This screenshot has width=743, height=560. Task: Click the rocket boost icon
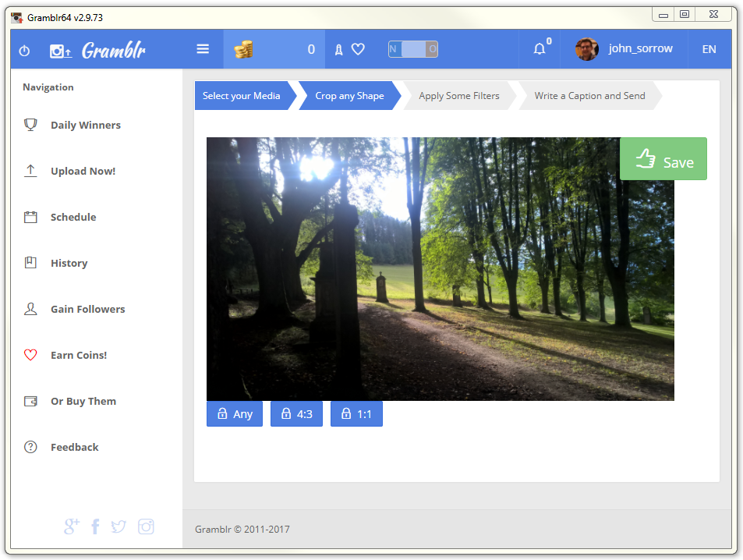pos(339,49)
